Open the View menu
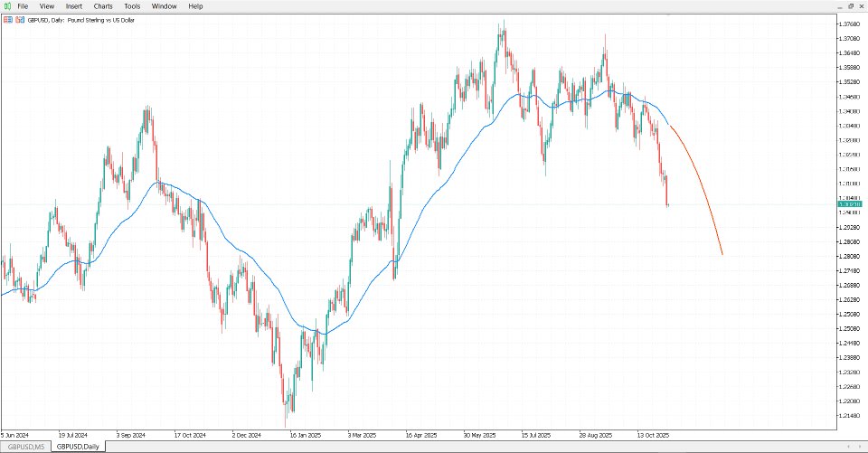The height and width of the screenshot is (453, 868). pyautogui.click(x=47, y=5)
